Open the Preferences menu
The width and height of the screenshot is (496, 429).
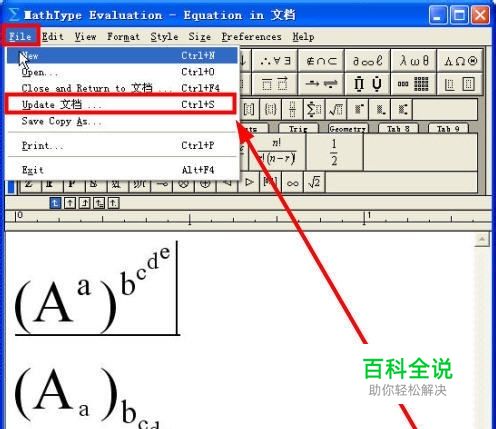(x=252, y=36)
